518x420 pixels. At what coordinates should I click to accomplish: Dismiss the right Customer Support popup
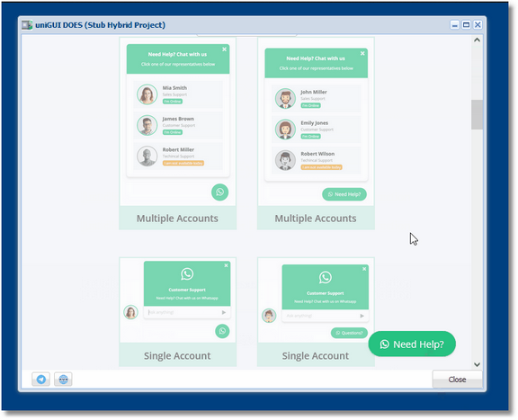(x=364, y=269)
